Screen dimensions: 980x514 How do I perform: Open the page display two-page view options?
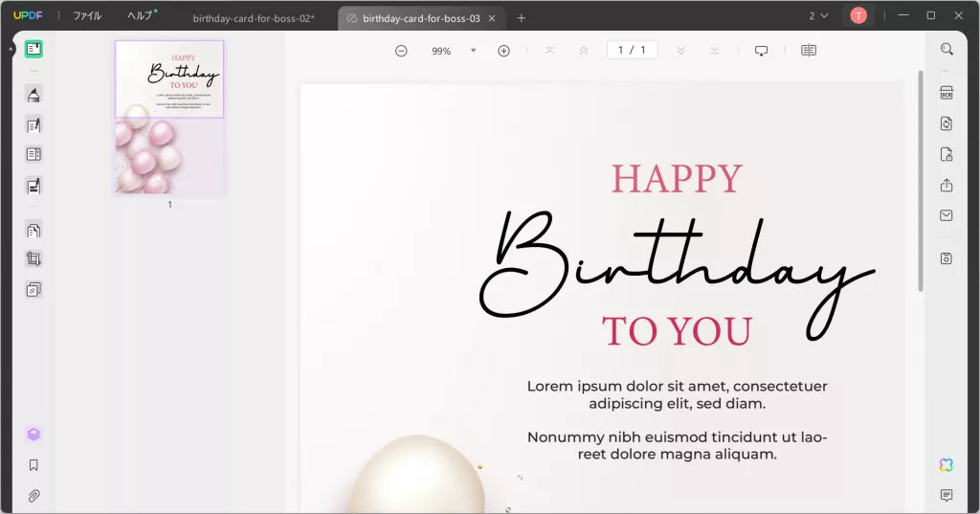pos(809,51)
